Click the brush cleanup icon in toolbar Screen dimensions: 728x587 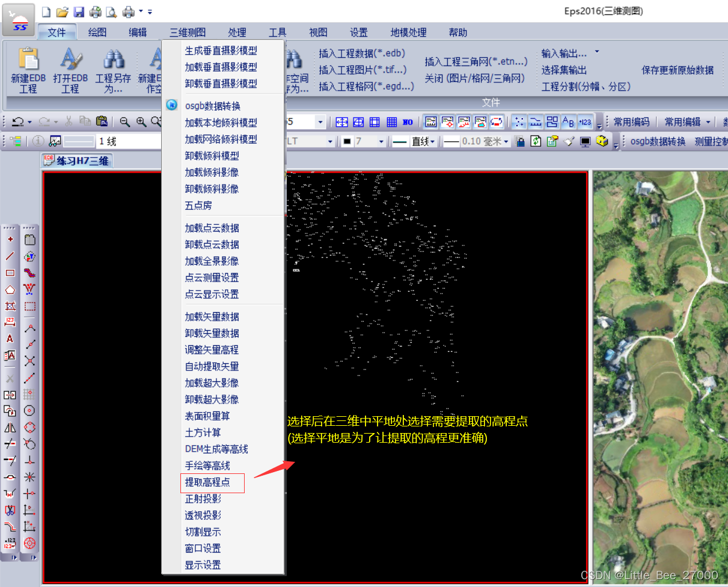(x=569, y=141)
